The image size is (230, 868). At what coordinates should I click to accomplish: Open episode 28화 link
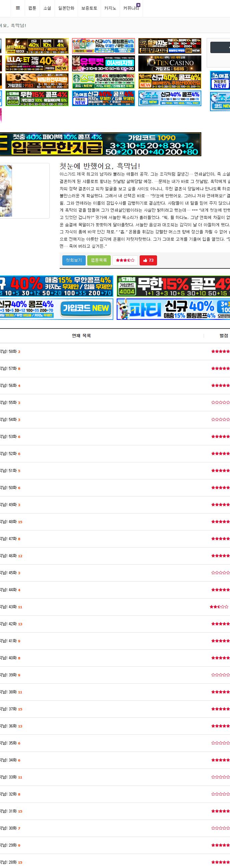8,862
